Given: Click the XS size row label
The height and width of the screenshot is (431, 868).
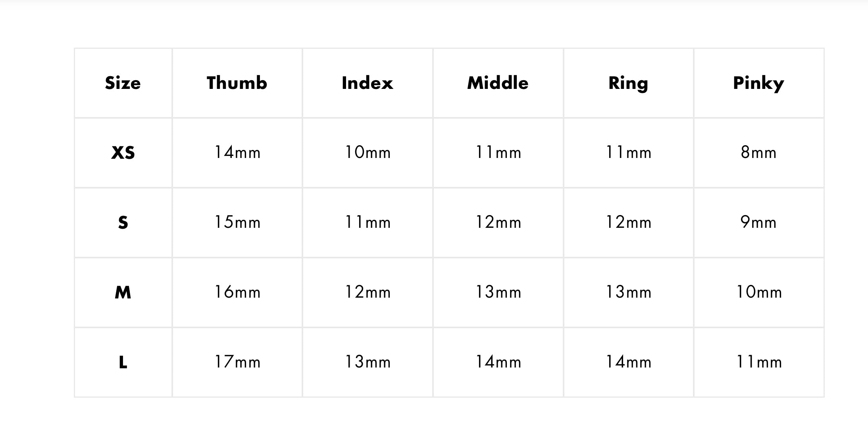Looking at the screenshot, I should pyautogui.click(x=123, y=153).
